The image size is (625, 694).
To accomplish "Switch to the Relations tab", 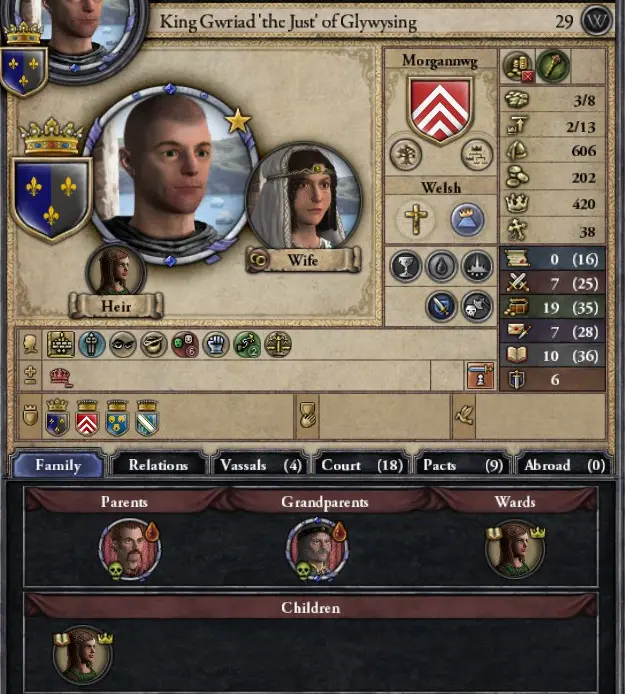I will 158,465.
